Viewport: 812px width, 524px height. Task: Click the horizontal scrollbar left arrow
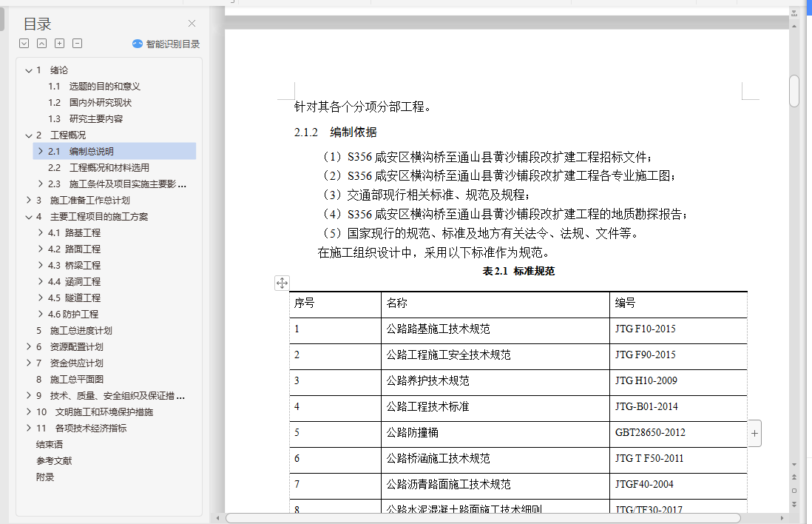218,518
